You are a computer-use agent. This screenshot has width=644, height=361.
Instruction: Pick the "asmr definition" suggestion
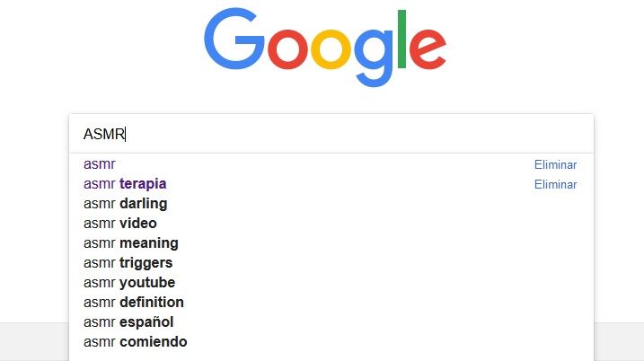pyautogui.click(x=133, y=303)
